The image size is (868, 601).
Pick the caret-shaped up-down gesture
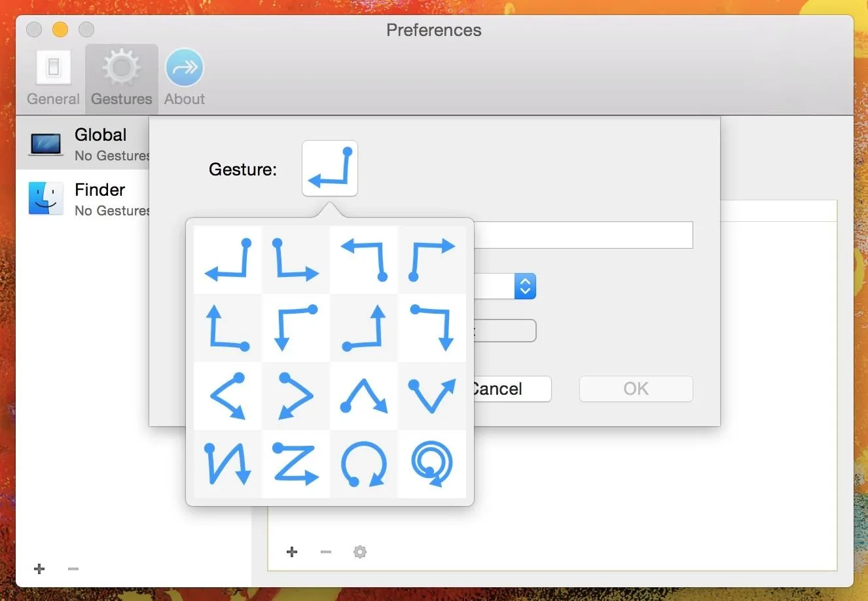coord(364,396)
